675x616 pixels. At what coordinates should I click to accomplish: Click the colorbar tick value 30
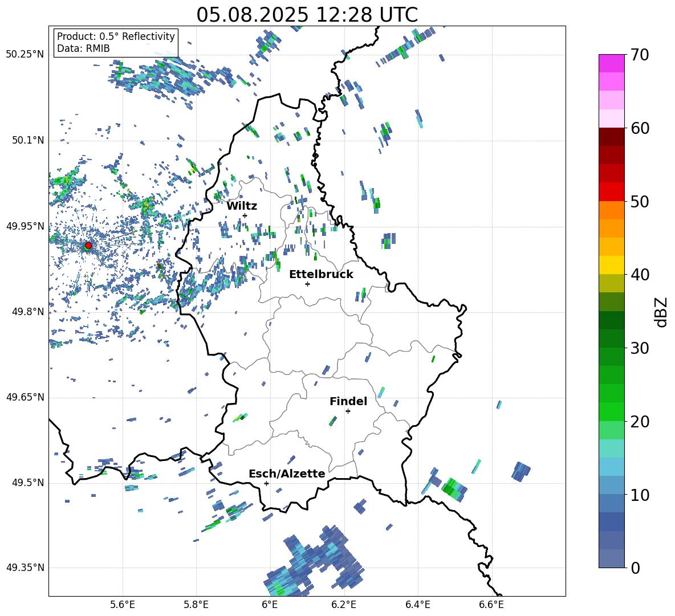(640, 348)
